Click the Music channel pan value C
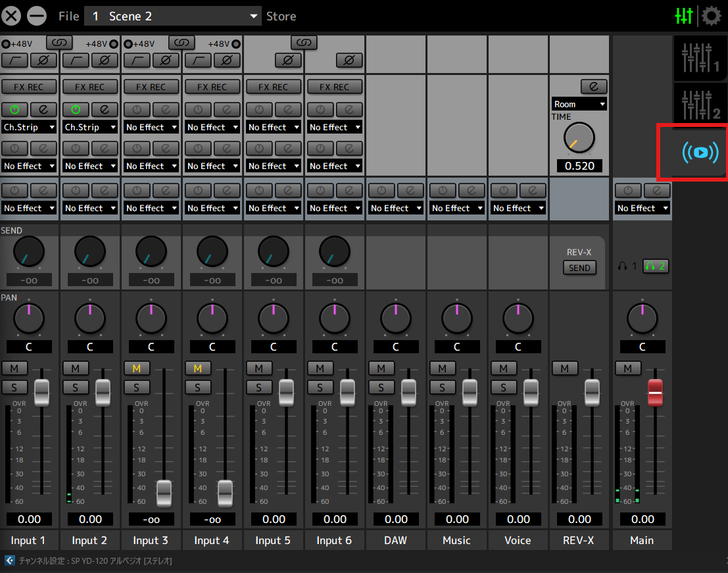The height and width of the screenshot is (573, 728). [457, 347]
